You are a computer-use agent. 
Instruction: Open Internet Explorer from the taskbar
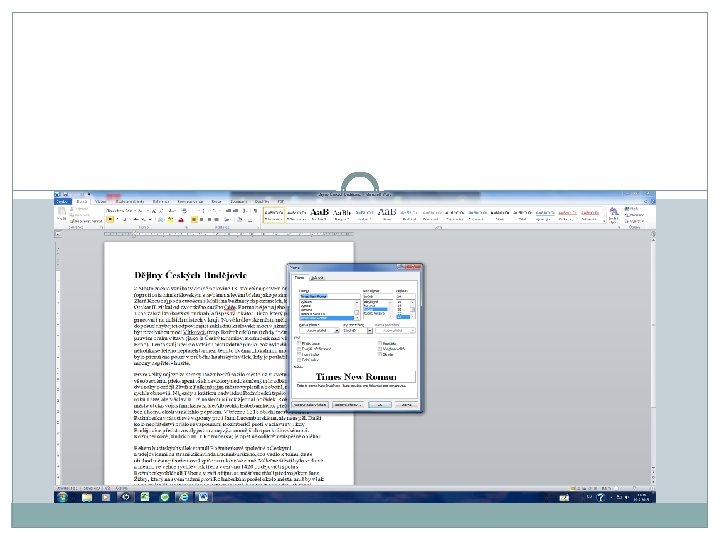point(184,497)
